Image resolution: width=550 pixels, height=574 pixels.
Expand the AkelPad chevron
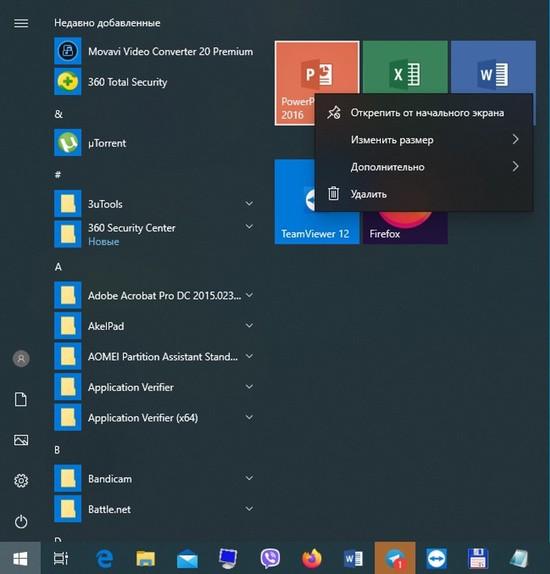[x=249, y=325]
